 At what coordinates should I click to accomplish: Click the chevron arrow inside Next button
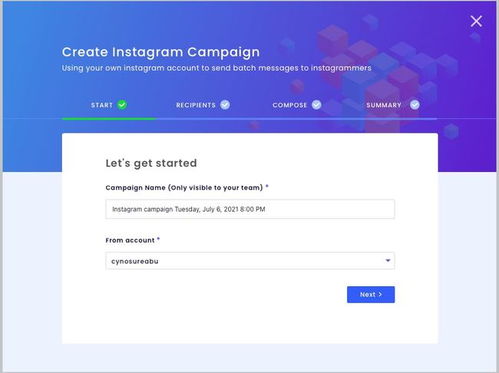pos(380,294)
